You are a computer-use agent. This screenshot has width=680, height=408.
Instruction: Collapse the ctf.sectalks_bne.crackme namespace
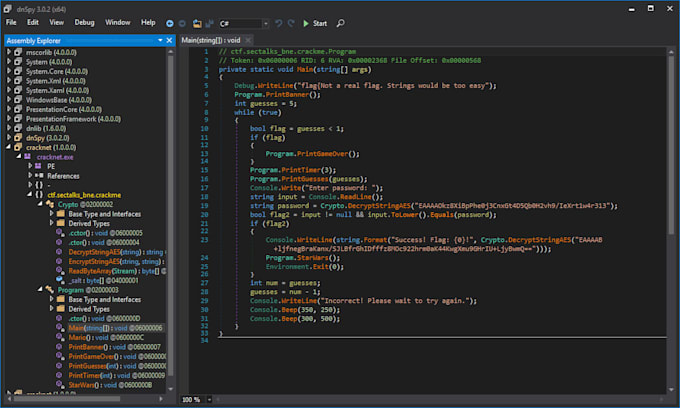pos(29,195)
